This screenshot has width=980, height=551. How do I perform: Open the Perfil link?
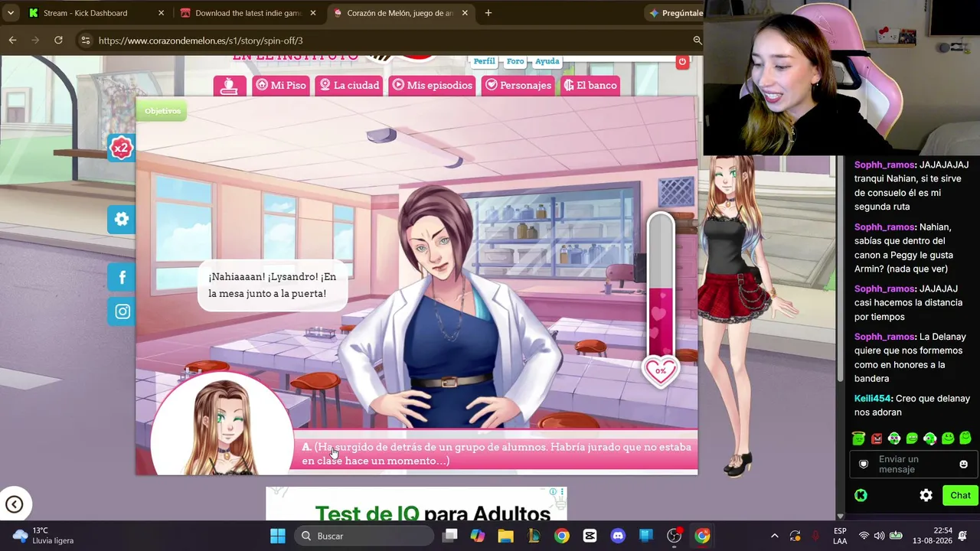pyautogui.click(x=484, y=61)
